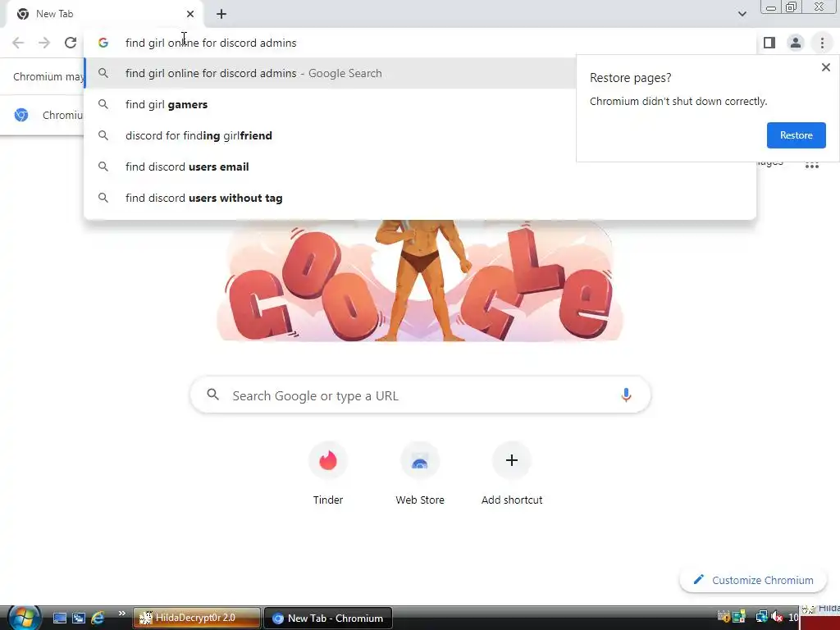
Task: Click the Search Google or type a URL box
Action: [x=421, y=395]
